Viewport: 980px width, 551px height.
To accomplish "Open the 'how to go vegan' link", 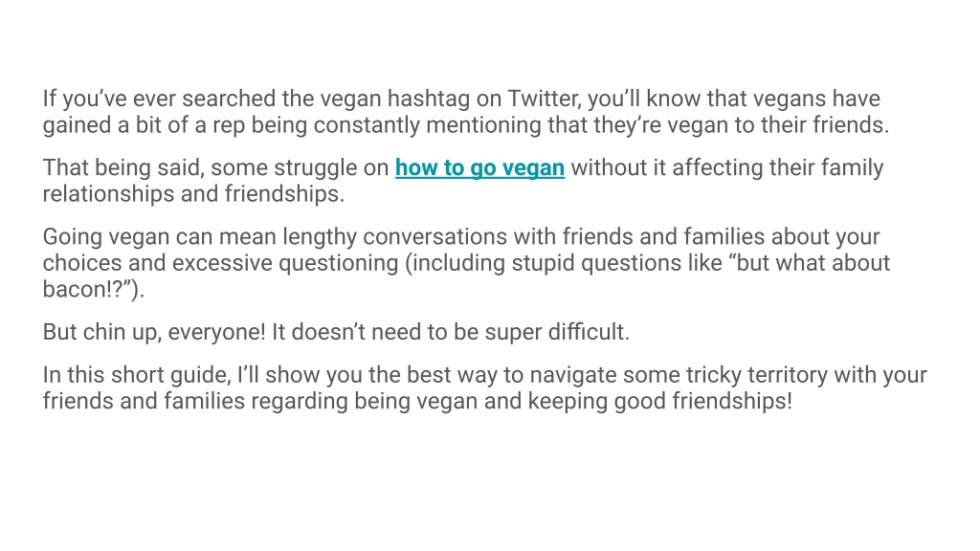I will pyautogui.click(x=479, y=168).
